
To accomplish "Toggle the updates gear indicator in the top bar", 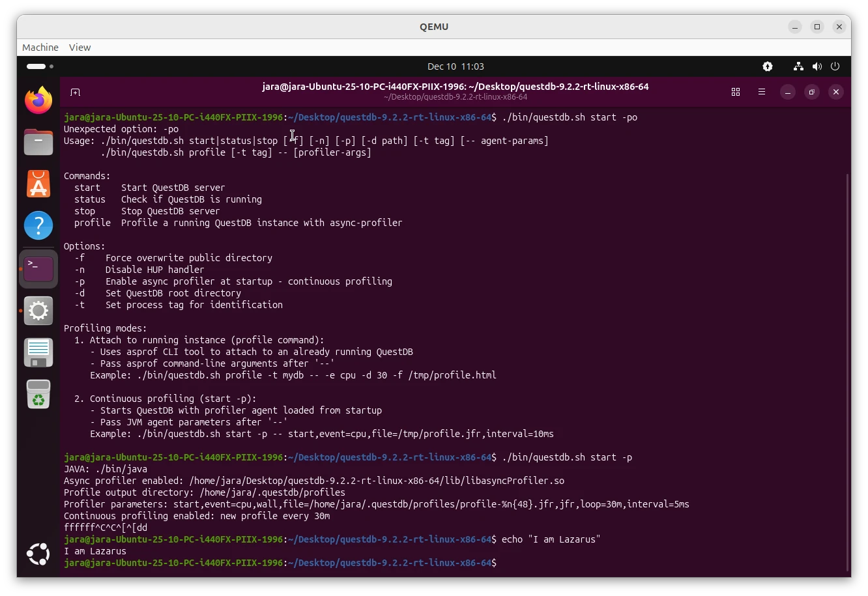I will 767,66.
